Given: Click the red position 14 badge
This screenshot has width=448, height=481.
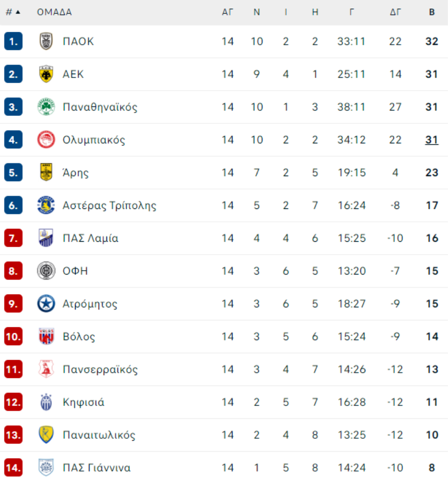Looking at the screenshot, I should tap(13, 468).
